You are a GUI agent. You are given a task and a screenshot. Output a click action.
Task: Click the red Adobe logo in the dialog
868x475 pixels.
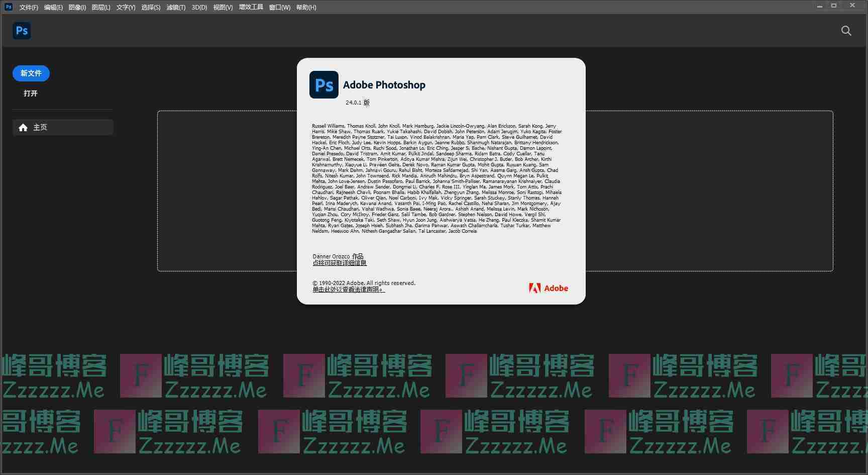coord(548,288)
